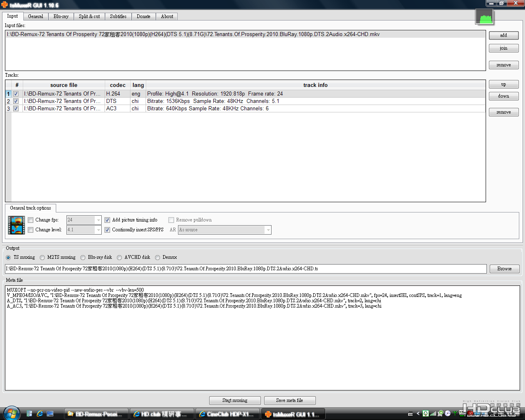Image resolution: width=525 pixels, height=420 pixels.
Task: Click the keyboard language bar tray icon
Action: coord(410,413)
